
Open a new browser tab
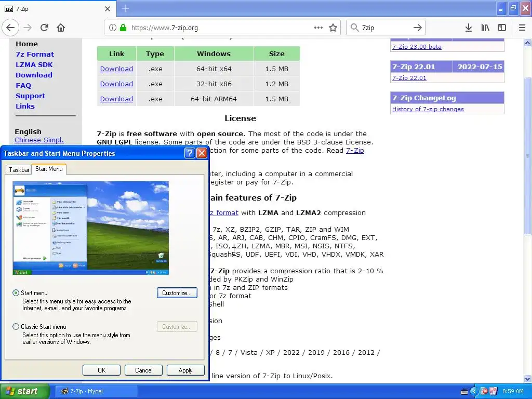point(125,8)
